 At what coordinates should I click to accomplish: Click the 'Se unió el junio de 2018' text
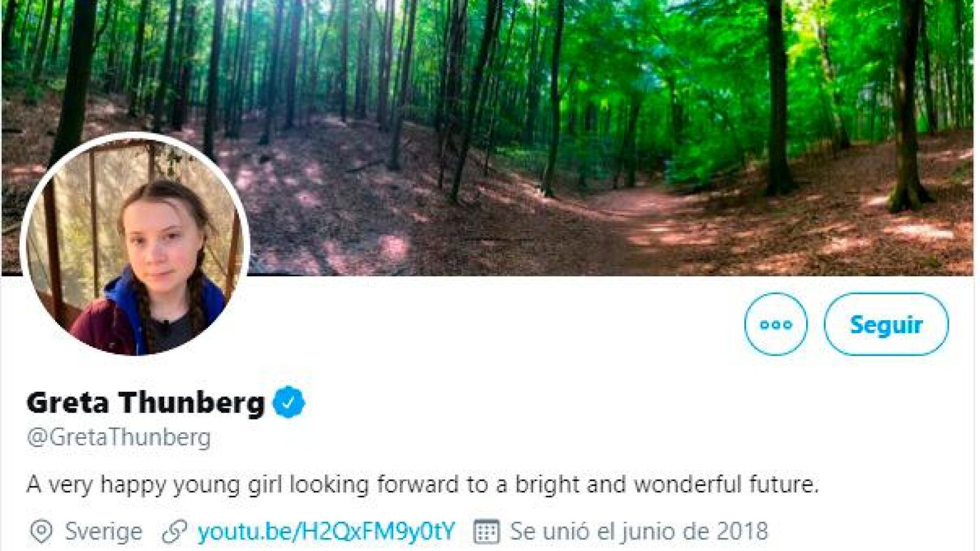(x=639, y=531)
